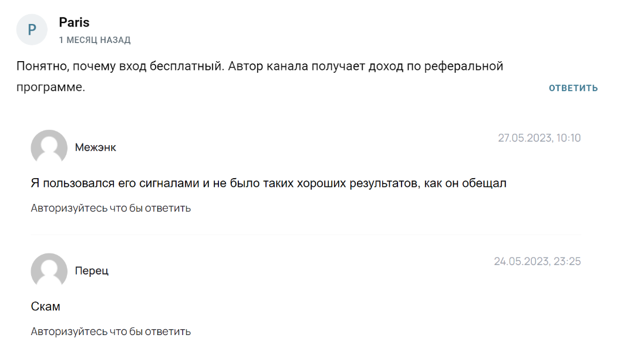This screenshot has height=348, width=644.
Task: Click the "1 месяц назад" timestamp
Action: [95, 40]
